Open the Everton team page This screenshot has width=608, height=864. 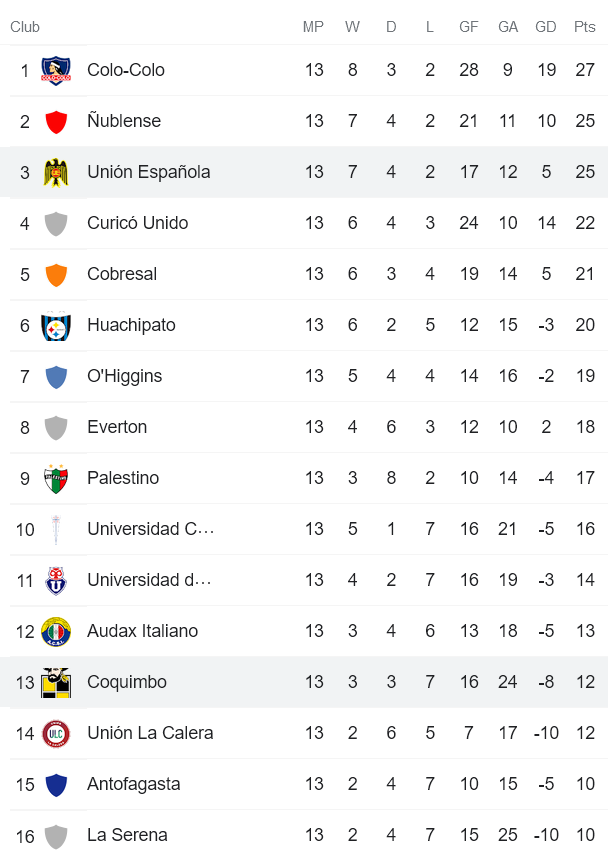(x=117, y=427)
